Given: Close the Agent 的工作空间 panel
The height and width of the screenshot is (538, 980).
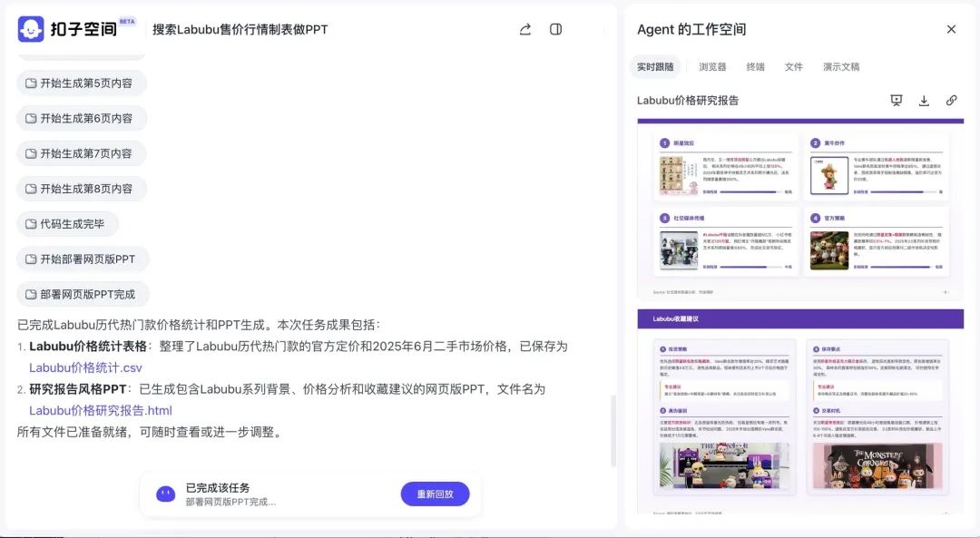Looking at the screenshot, I should 951,29.
